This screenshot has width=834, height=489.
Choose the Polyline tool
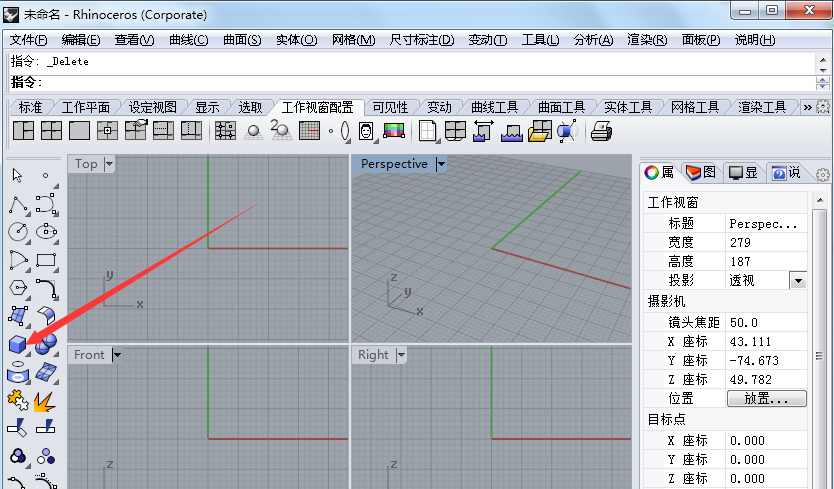click(x=18, y=204)
